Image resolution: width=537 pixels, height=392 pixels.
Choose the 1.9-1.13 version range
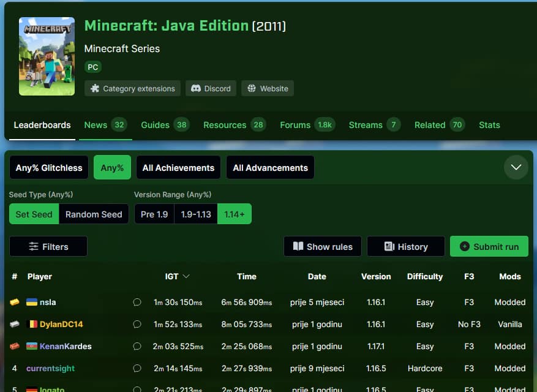click(x=195, y=214)
